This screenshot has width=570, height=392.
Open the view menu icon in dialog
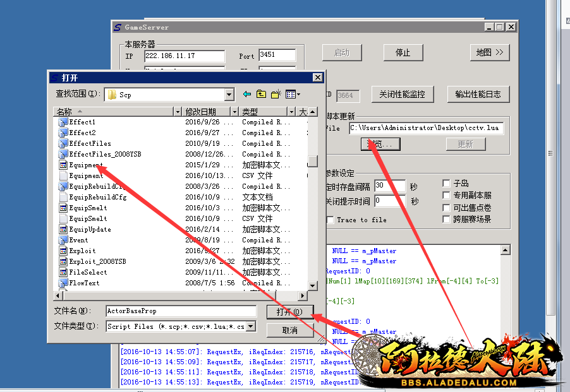pos(293,95)
